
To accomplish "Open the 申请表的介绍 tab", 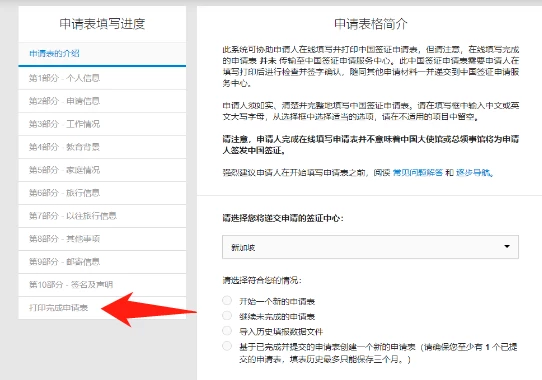I will coord(102,54).
